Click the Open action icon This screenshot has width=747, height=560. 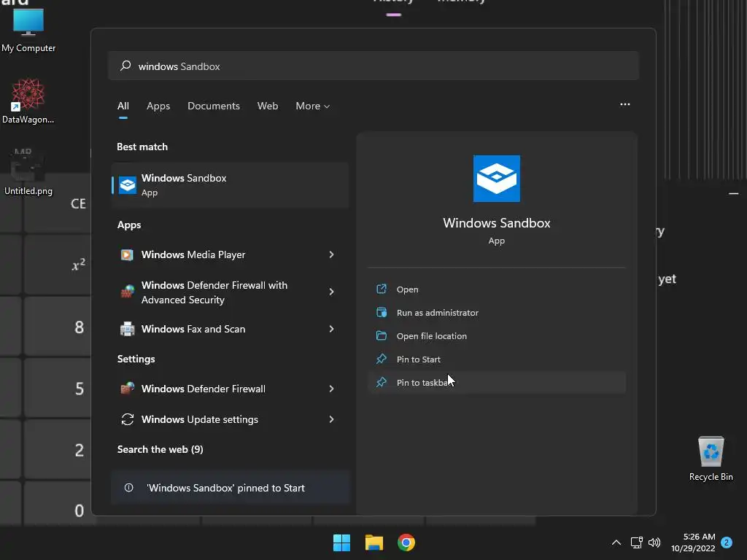click(x=382, y=289)
